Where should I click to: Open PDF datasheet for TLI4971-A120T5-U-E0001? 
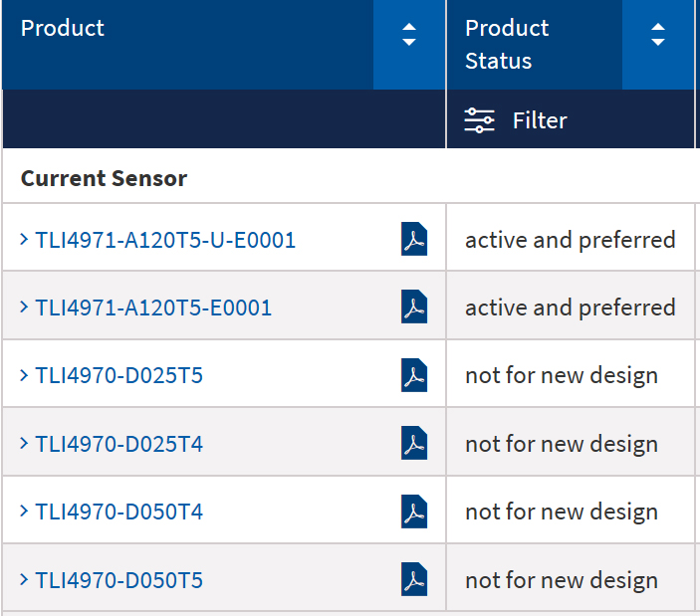click(x=414, y=240)
